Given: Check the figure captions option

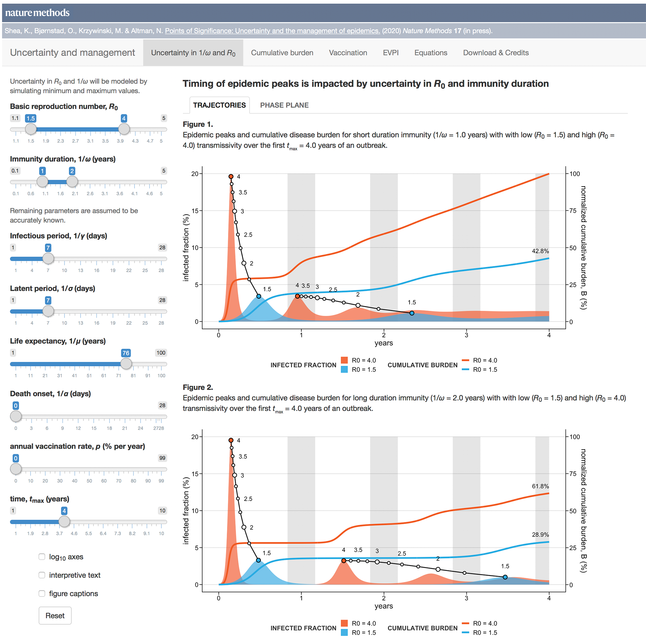Looking at the screenshot, I should click(42, 593).
